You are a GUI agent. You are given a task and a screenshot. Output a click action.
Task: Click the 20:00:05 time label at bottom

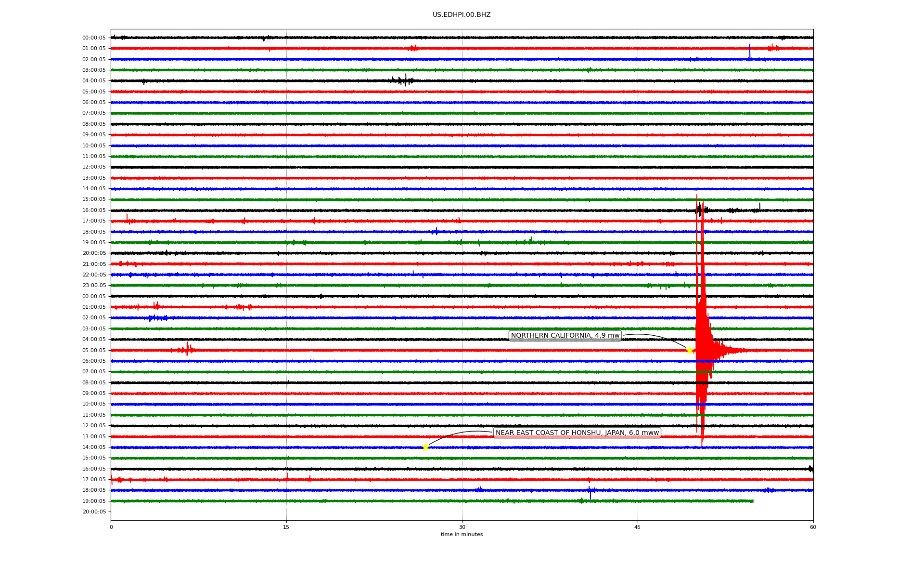point(94,512)
